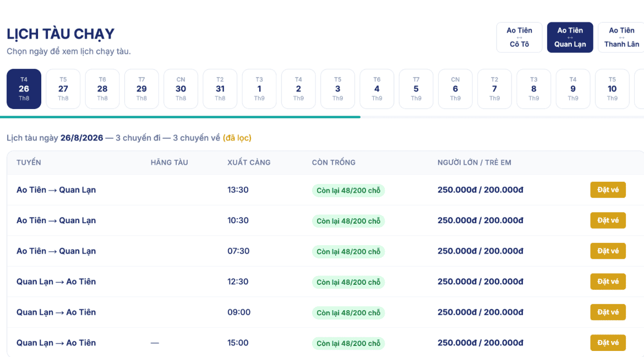Click the 'XUẤT CẢNG' column header
This screenshot has height=357, width=644.
(x=249, y=163)
